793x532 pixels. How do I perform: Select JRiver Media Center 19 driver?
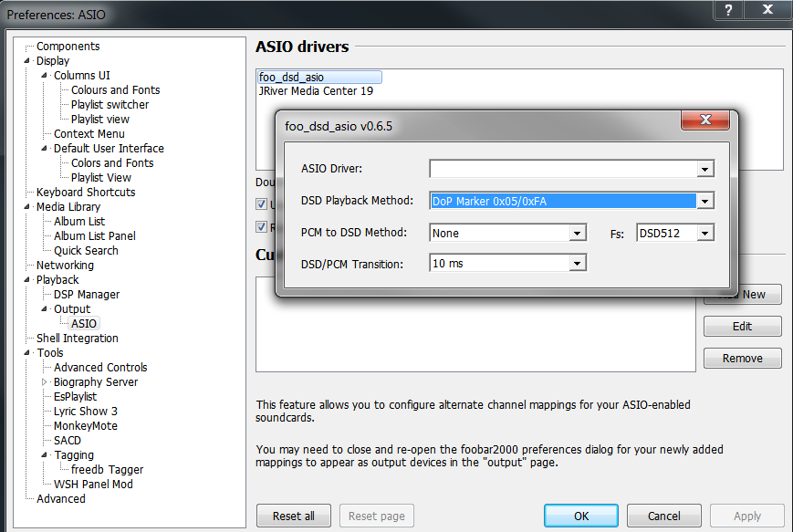[316, 91]
